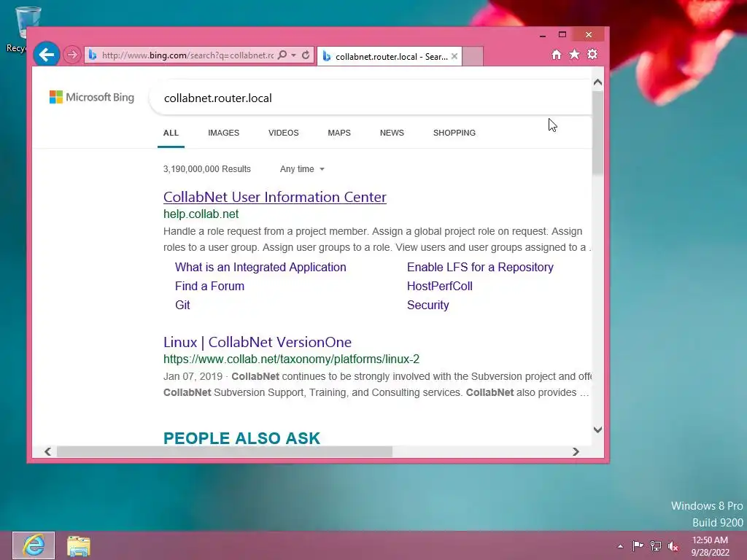
Task: Click Internet Explorer taskbar icon
Action: pos(34,545)
